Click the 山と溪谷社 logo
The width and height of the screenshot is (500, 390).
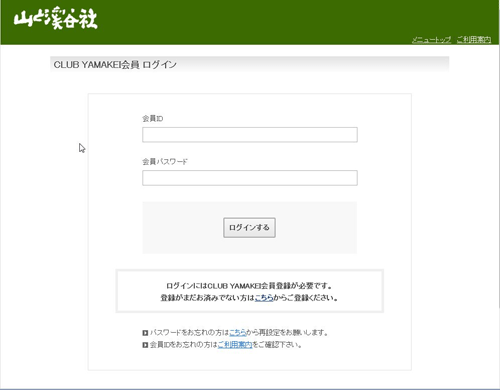click(55, 18)
